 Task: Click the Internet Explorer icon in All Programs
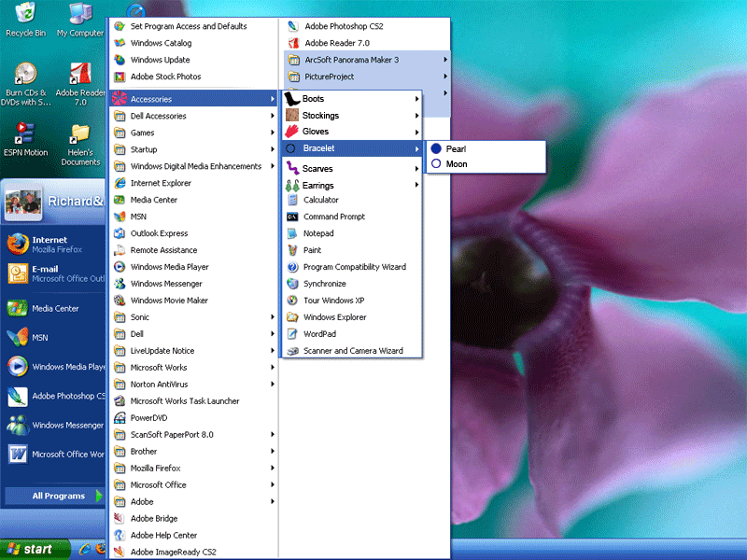point(120,183)
